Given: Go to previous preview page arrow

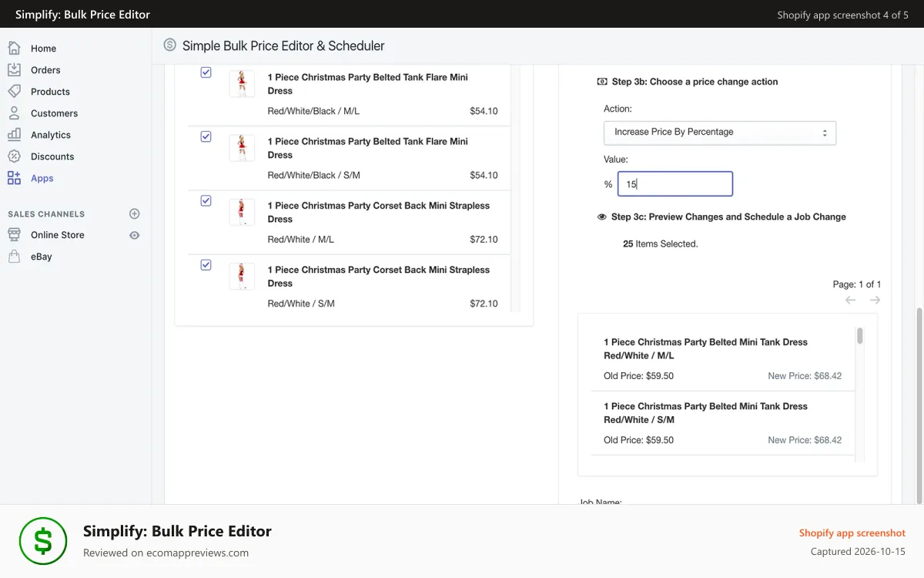Looking at the screenshot, I should coord(850,300).
